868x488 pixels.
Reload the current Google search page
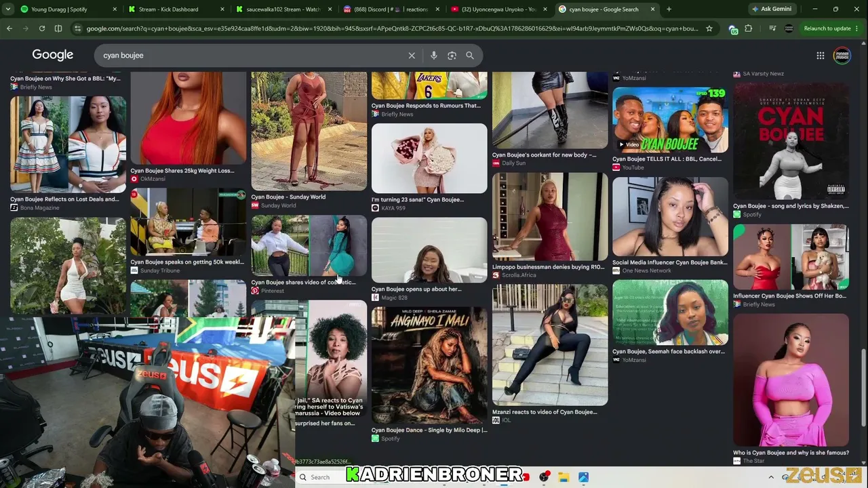point(42,28)
